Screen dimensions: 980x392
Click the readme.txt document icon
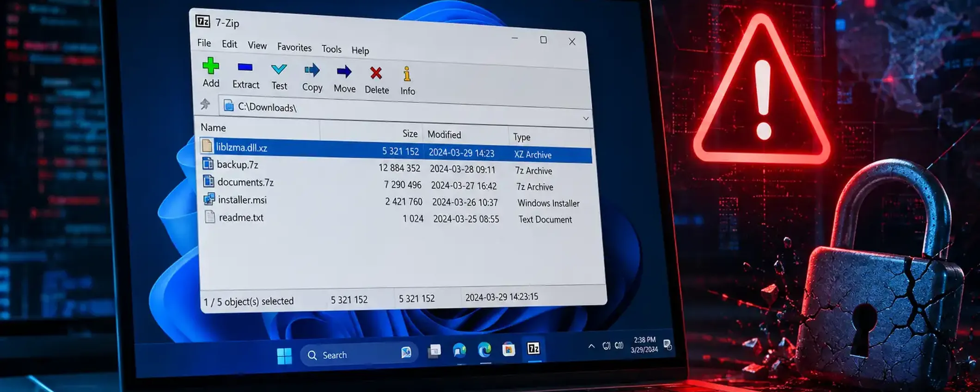click(210, 216)
